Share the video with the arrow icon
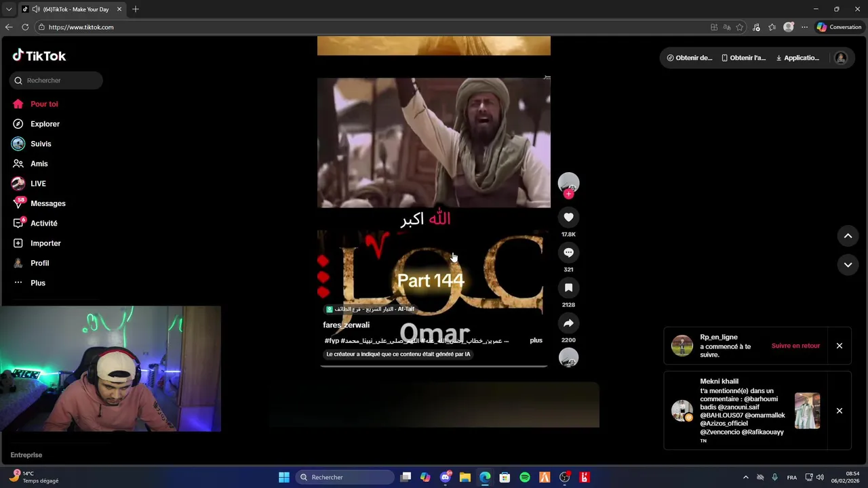The image size is (868, 488). 568,323
